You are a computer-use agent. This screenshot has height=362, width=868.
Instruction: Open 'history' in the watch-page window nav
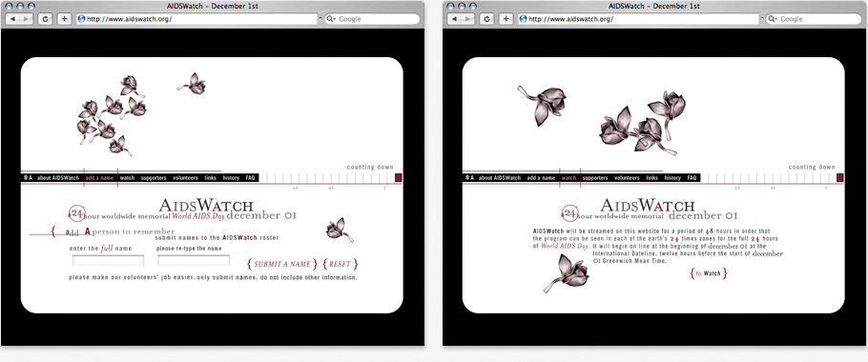pos(672,178)
